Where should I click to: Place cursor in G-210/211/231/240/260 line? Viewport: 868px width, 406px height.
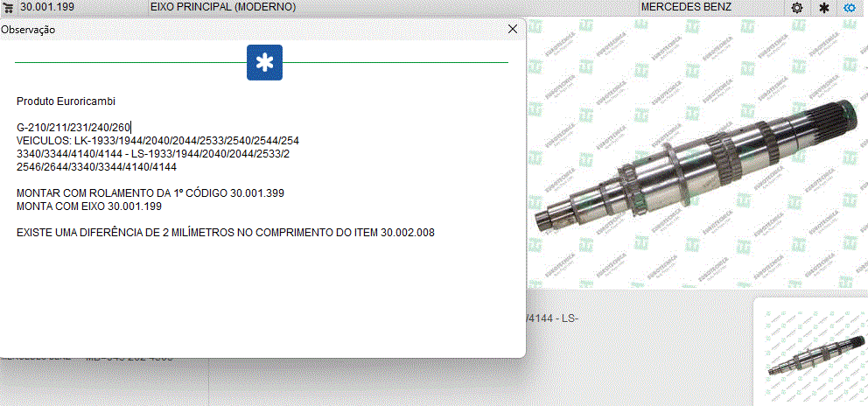click(x=73, y=128)
